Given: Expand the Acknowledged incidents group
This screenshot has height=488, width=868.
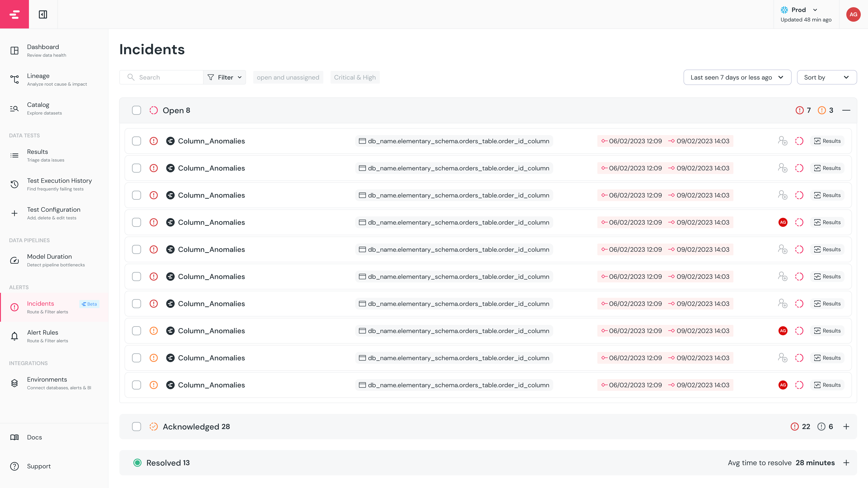Looking at the screenshot, I should (x=846, y=427).
